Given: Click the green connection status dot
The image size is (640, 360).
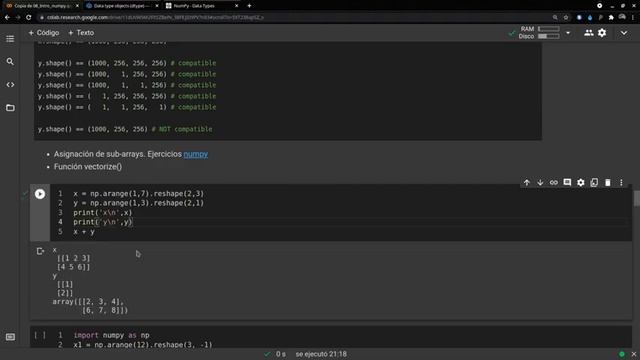Looking at the screenshot, I should click(x=622, y=354).
